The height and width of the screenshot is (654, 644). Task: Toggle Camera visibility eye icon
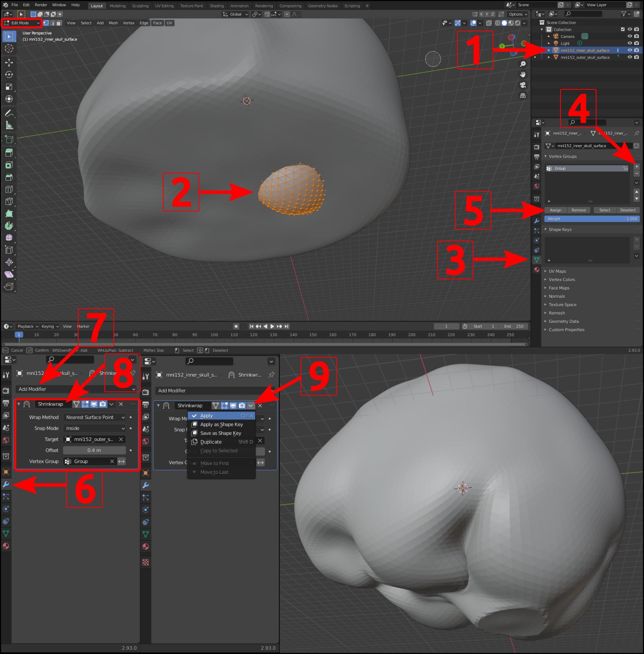coord(629,36)
